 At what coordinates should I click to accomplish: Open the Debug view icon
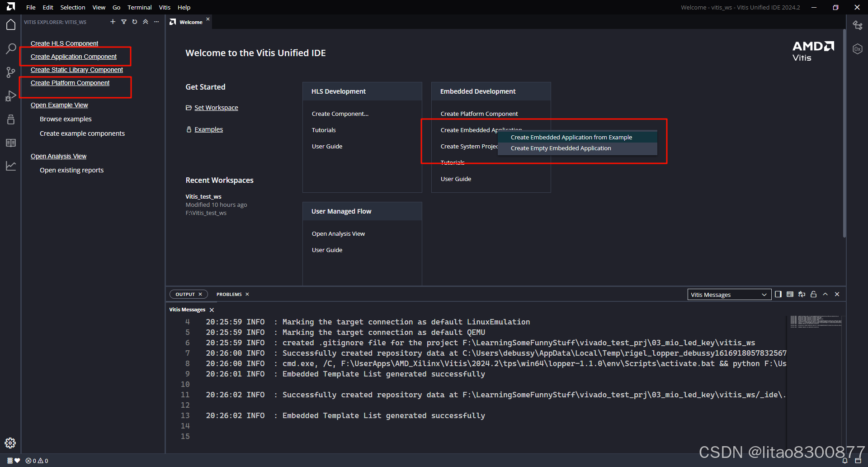tap(11, 95)
